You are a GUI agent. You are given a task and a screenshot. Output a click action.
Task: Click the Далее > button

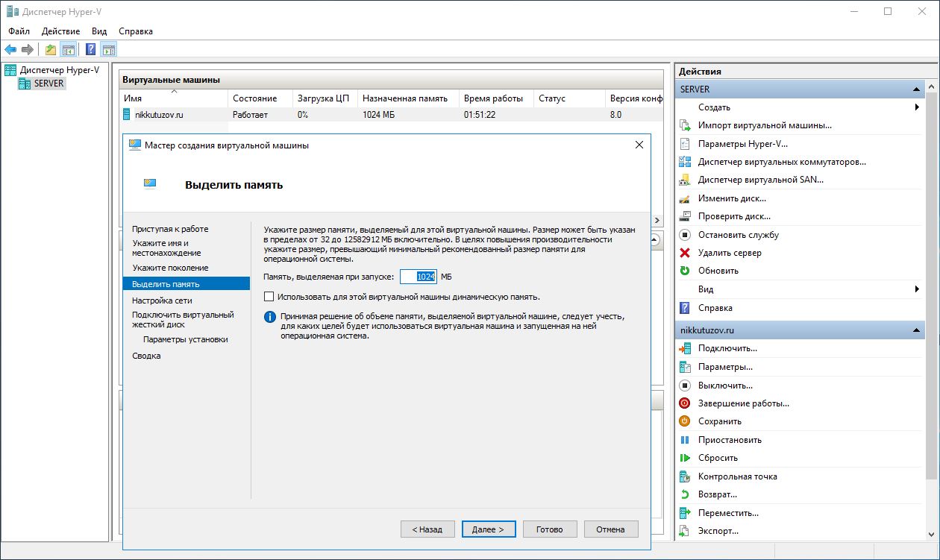pos(489,529)
